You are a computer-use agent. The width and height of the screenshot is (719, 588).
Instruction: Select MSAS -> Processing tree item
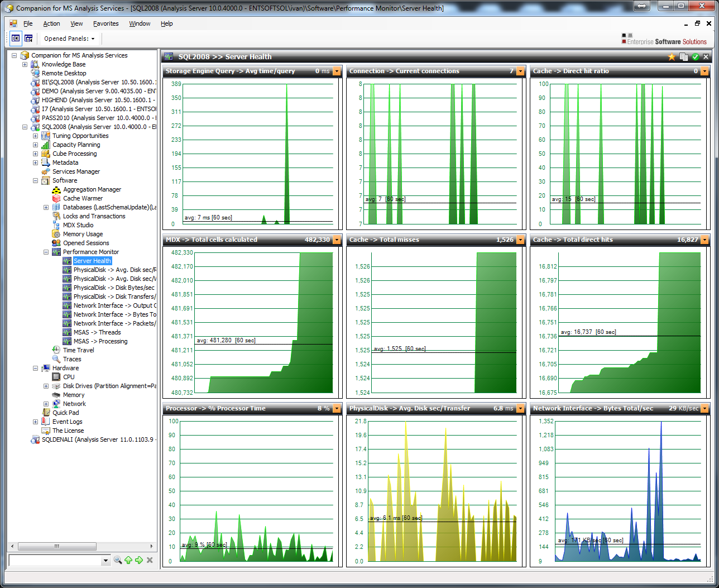click(100, 341)
